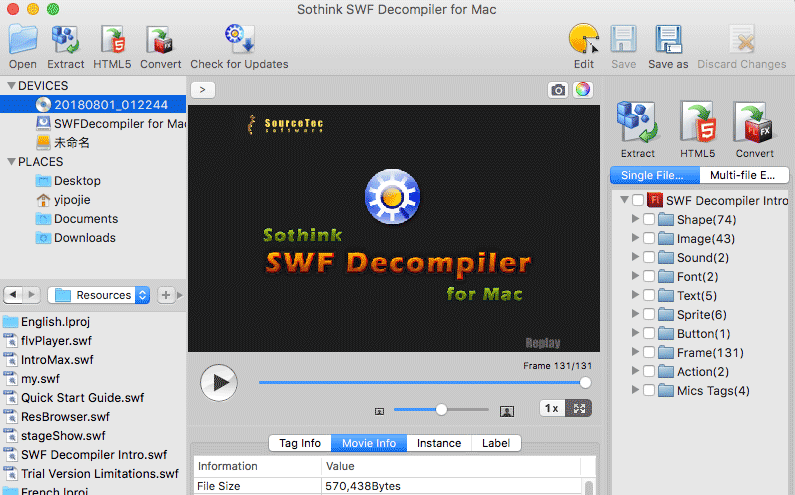The image size is (795, 495).
Task: Expand the Action(2) folder
Action: point(635,371)
